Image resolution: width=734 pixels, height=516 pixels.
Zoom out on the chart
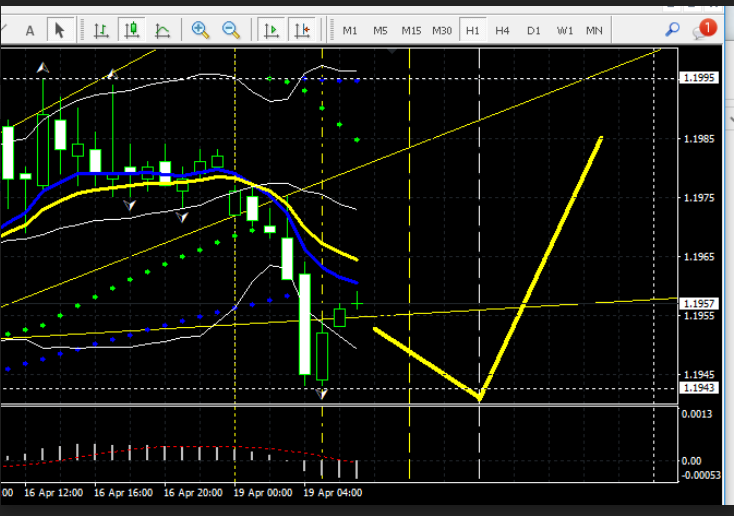(231, 30)
